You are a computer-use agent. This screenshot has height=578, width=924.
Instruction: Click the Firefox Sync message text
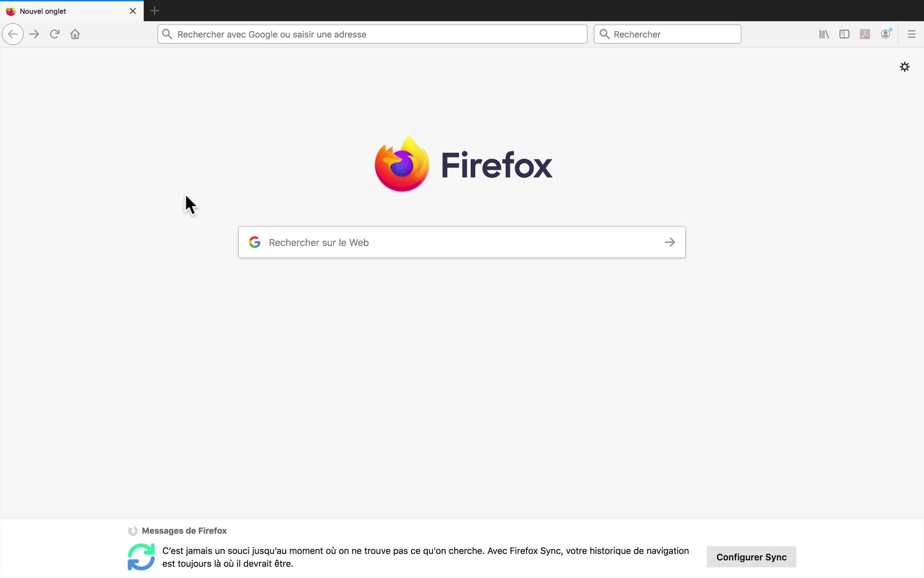point(426,557)
